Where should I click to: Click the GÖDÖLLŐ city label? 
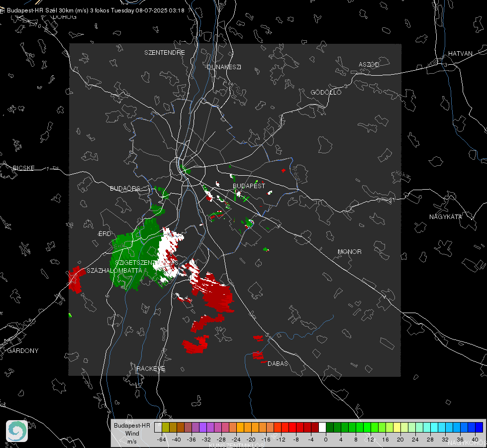[x=326, y=92]
